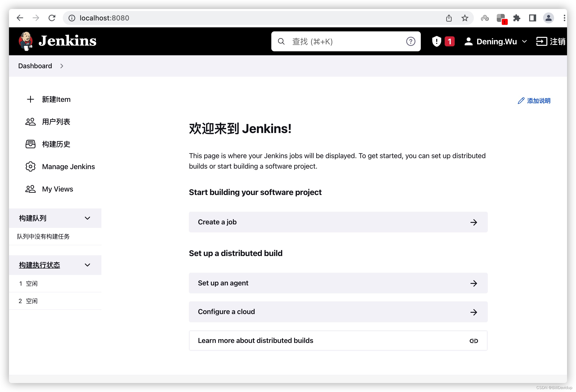The width and height of the screenshot is (576, 392).
Task: Click the 添加说明 edit description link
Action: 534,101
